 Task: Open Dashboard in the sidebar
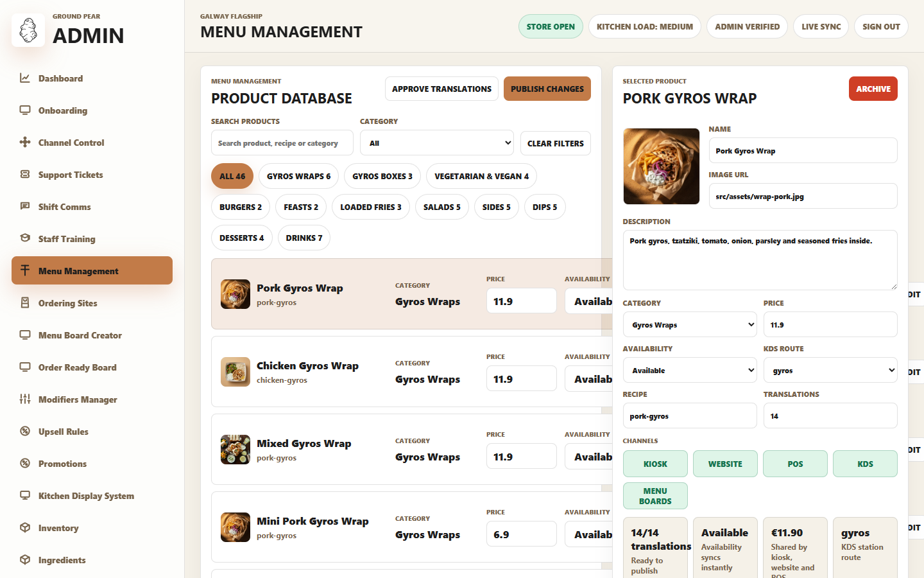pyautogui.click(x=92, y=78)
